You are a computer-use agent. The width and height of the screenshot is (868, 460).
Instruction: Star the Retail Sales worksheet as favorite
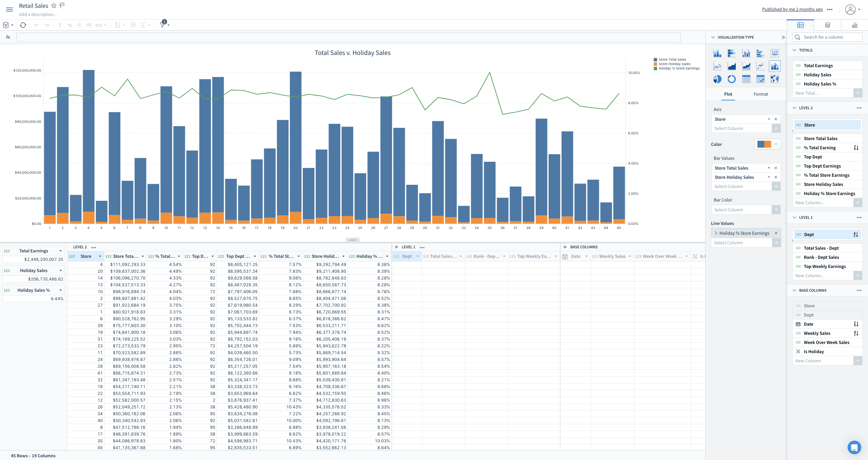pos(54,6)
